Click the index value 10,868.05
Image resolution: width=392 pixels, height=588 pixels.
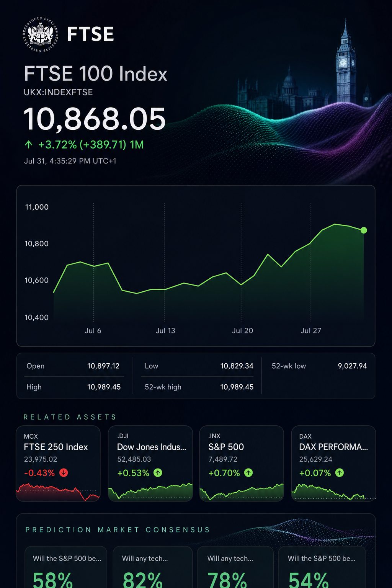95,119
